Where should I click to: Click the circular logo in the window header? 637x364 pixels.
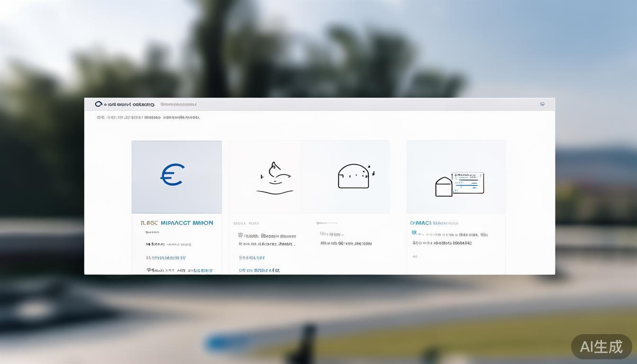click(99, 104)
